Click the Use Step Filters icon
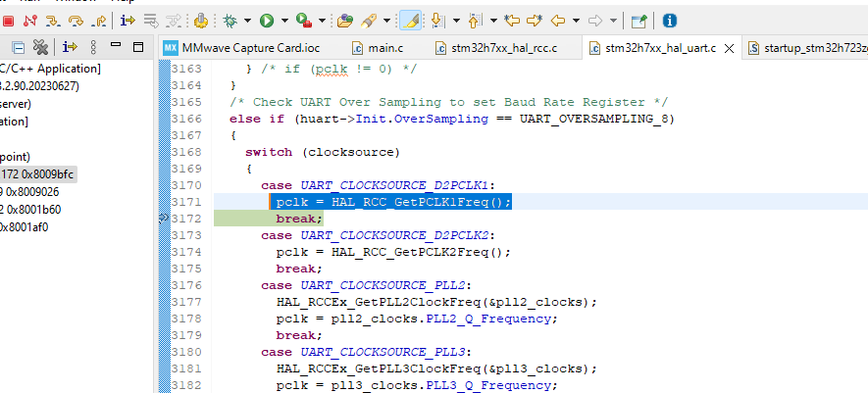The width and height of the screenshot is (868, 393). 174,21
